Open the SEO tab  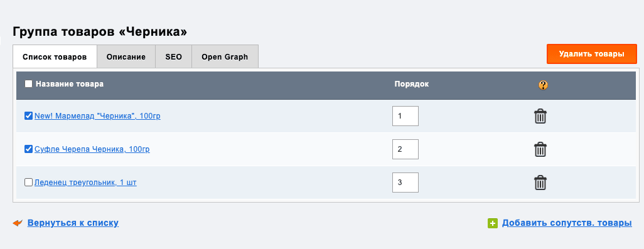pyautogui.click(x=173, y=56)
